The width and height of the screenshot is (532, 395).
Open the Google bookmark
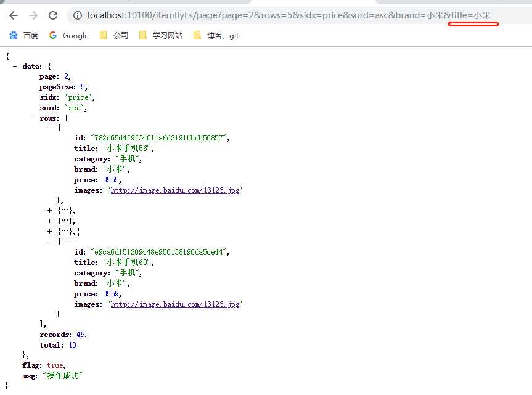69,35
